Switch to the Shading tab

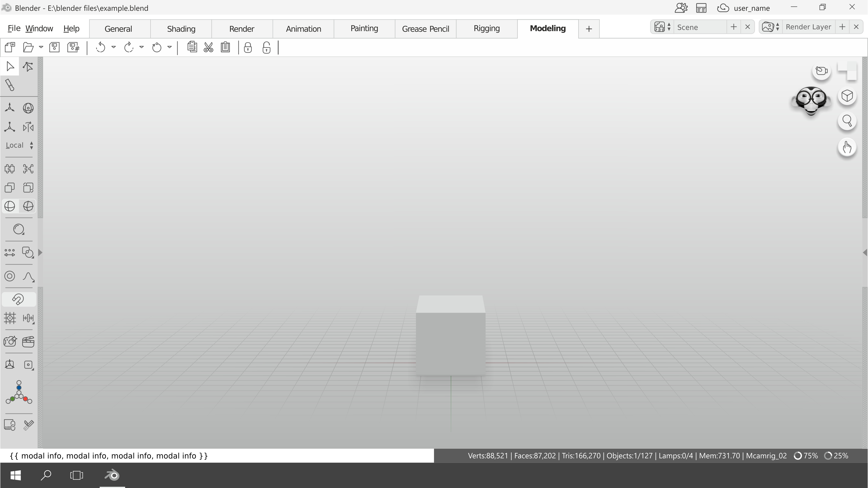pos(181,29)
